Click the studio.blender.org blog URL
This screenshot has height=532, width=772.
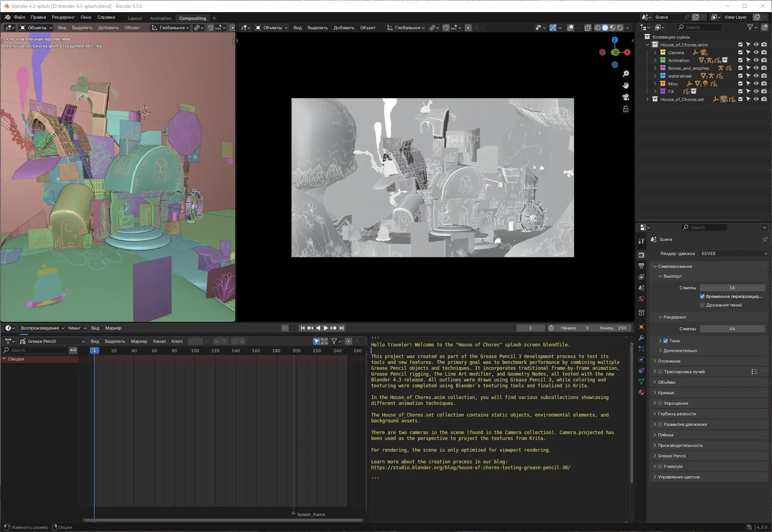point(470,467)
